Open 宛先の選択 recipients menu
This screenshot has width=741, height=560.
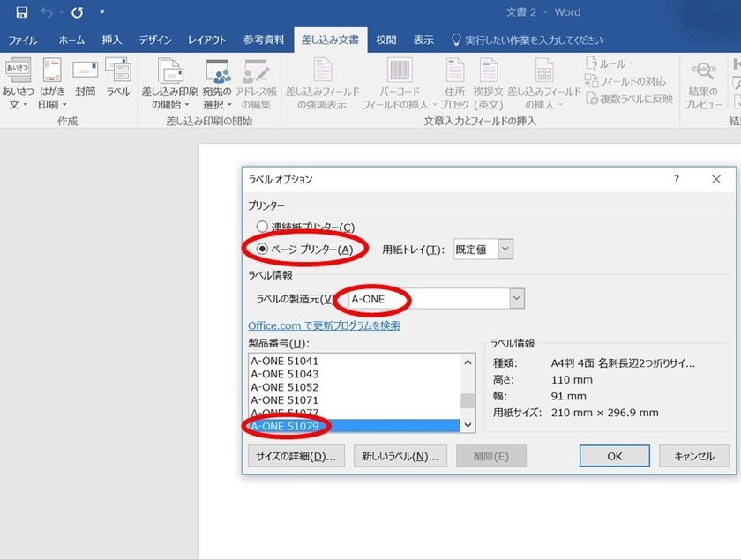click(217, 84)
